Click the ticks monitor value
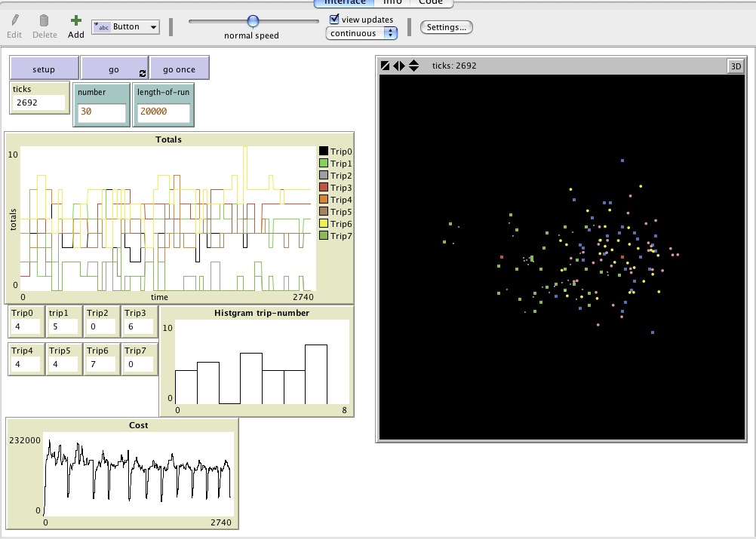The image size is (756, 539). pos(38,103)
